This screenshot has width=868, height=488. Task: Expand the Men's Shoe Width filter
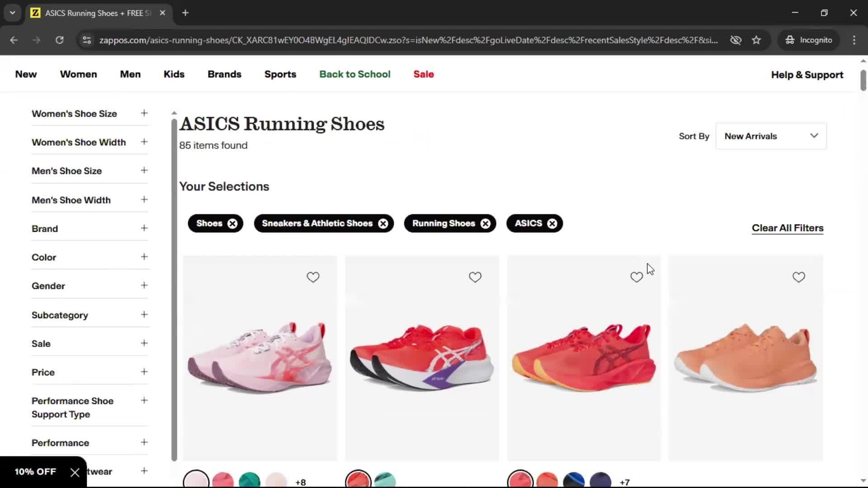[x=90, y=200]
